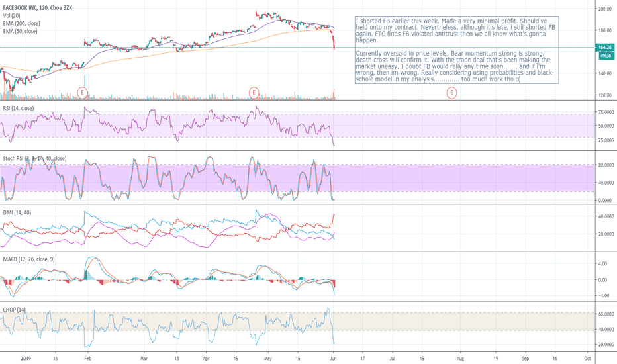Click the 140.00 price scale label
The height and width of the screenshot is (364, 617).
605,73
